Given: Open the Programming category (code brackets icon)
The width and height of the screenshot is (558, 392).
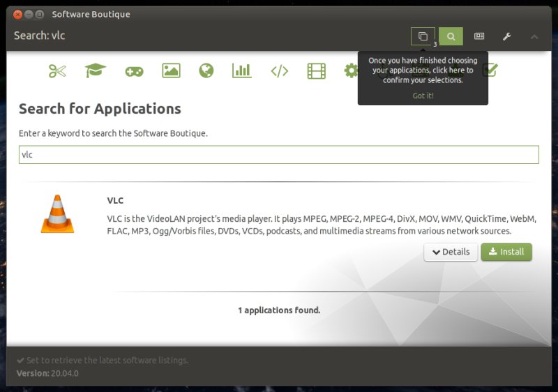Looking at the screenshot, I should pos(280,70).
